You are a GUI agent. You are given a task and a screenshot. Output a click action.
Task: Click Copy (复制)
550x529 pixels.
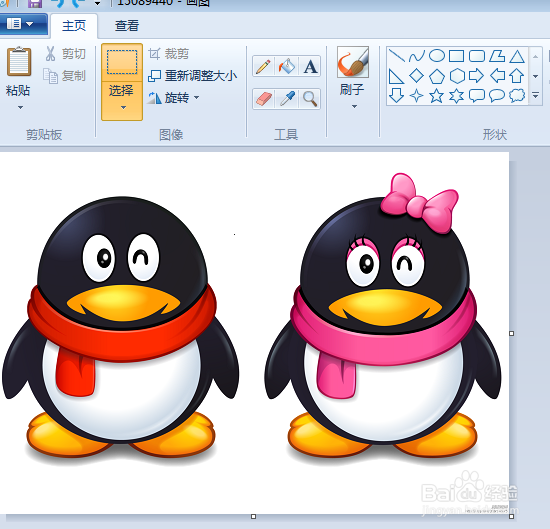65,76
